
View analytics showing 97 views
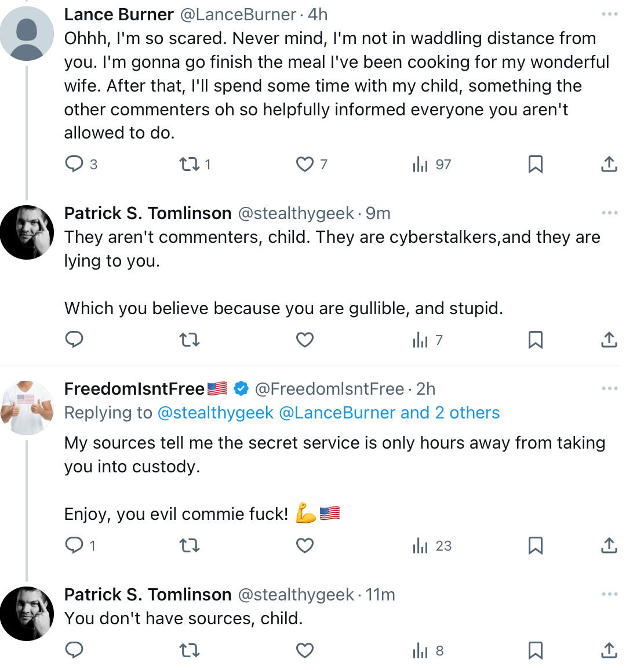click(432, 165)
